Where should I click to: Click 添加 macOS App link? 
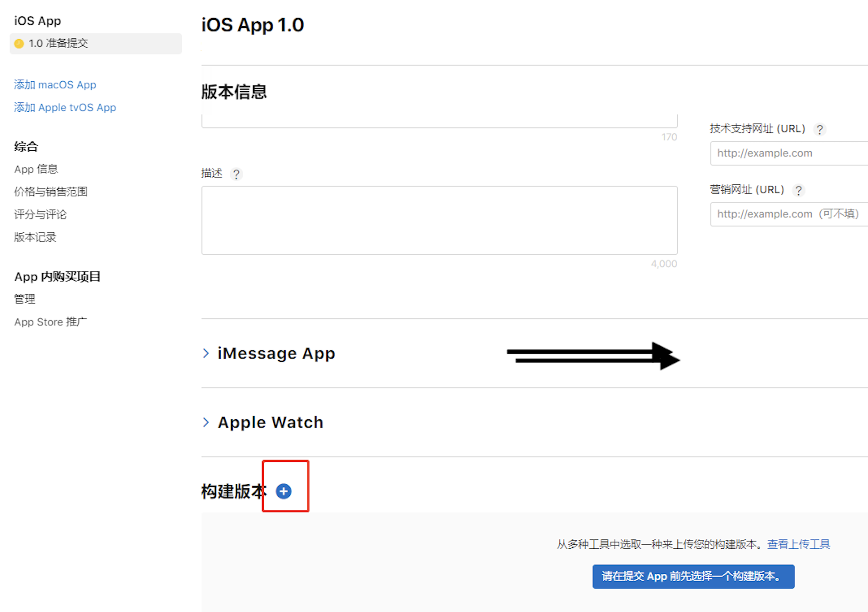[55, 85]
